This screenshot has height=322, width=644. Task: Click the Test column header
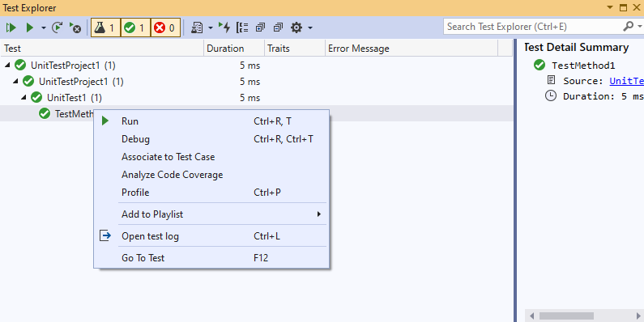pos(102,49)
